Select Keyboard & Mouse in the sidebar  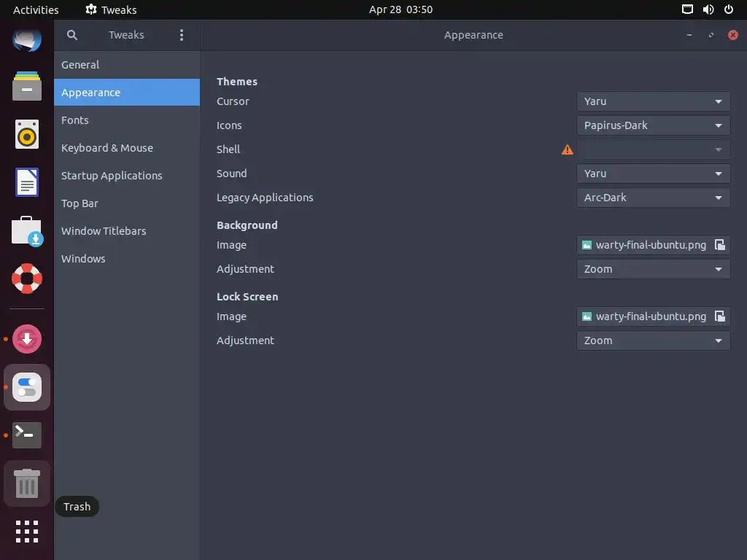127,147
